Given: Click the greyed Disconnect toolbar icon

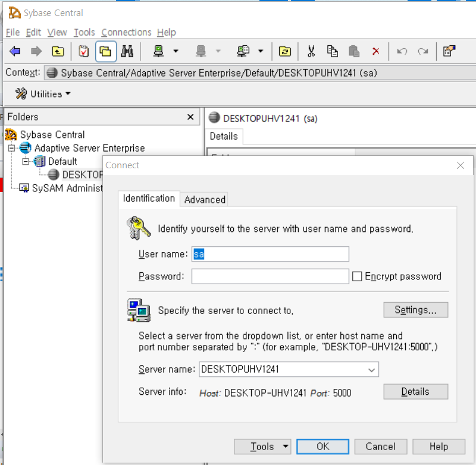Looking at the screenshot, I should [201, 51].
